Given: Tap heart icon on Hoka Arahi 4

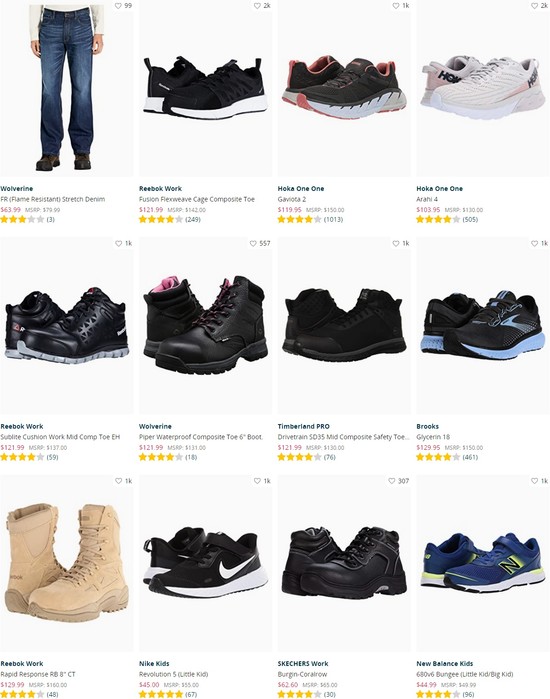Looking at the screenshot, I should (534, 6).
